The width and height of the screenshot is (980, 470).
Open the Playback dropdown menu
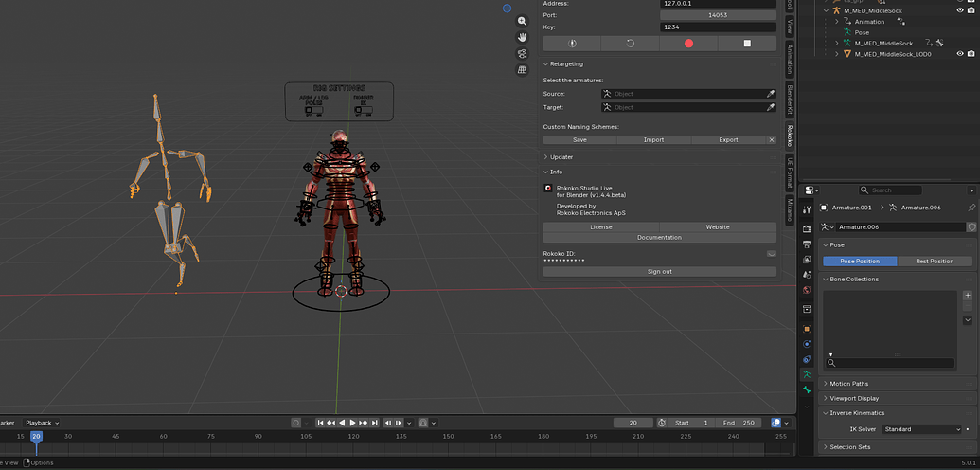coord(42,423)
